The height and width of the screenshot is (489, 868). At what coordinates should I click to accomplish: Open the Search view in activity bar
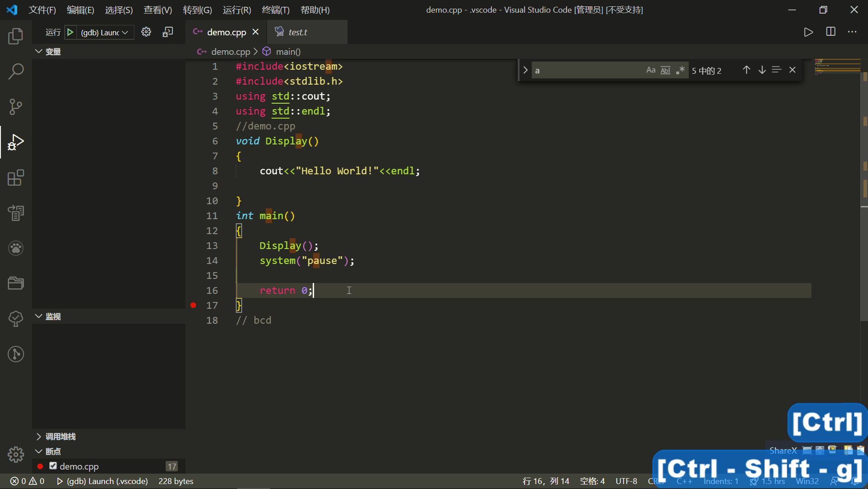coord(16,71)
